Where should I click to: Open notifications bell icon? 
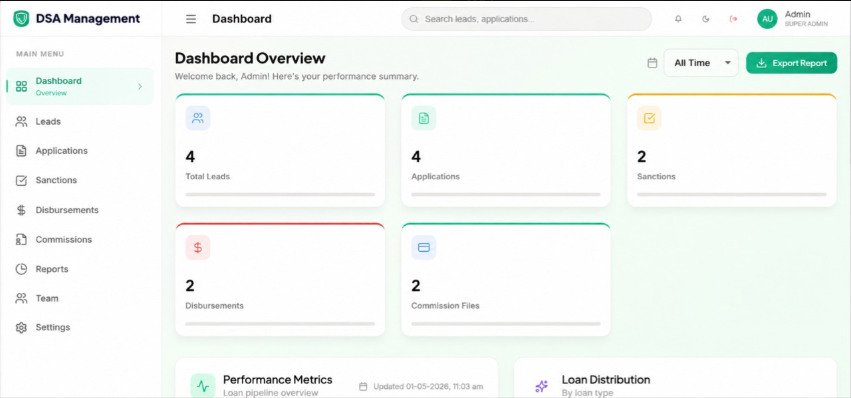point(678,19)
